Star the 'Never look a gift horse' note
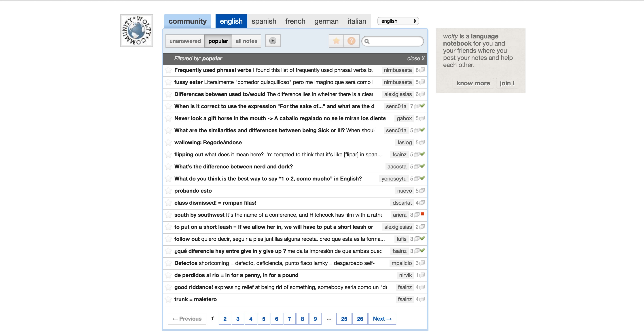Viewport: 644px width, 336px height. [168, 118]
